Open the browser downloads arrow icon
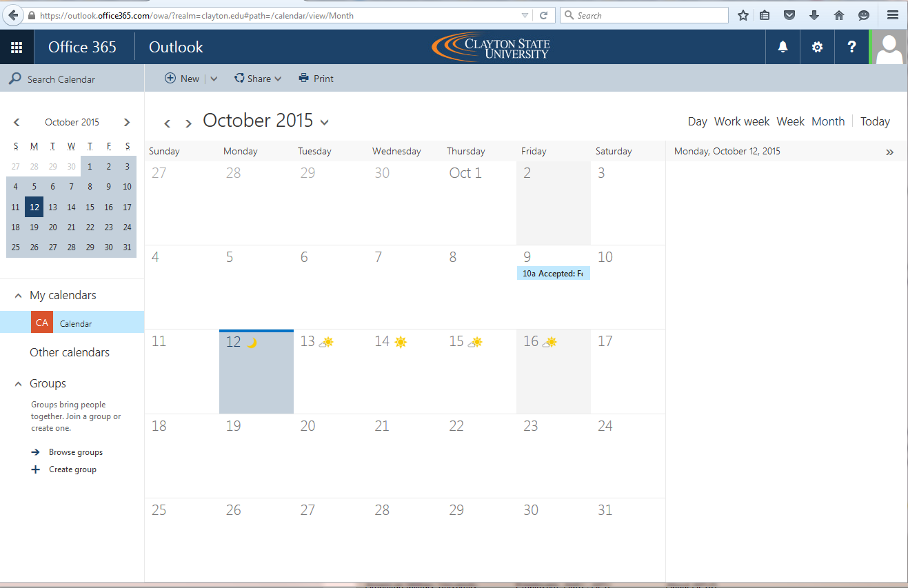The height and width of the screenshot is (588, 908). point(814,15)
